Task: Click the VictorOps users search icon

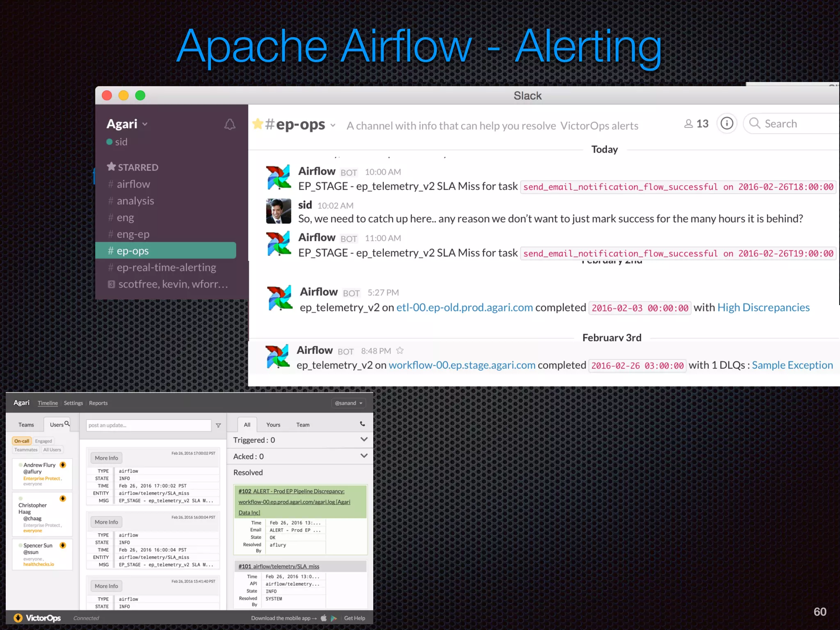Action: (67, 423)
